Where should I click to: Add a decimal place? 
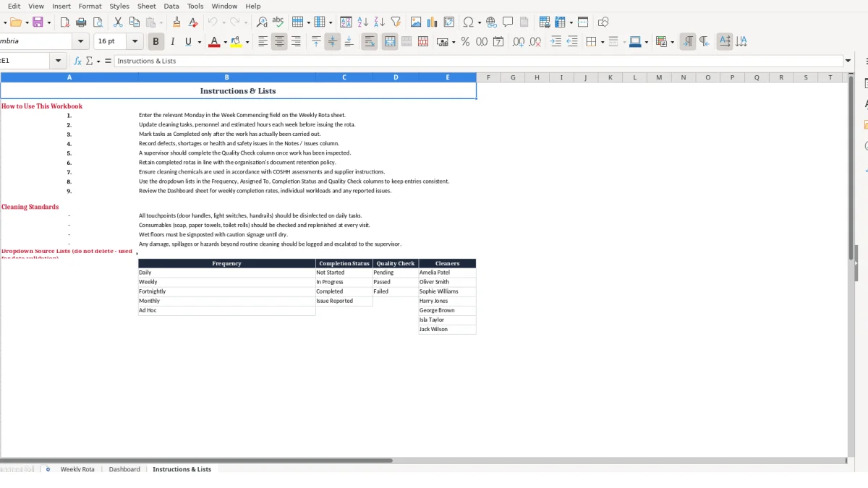(519, 42)
